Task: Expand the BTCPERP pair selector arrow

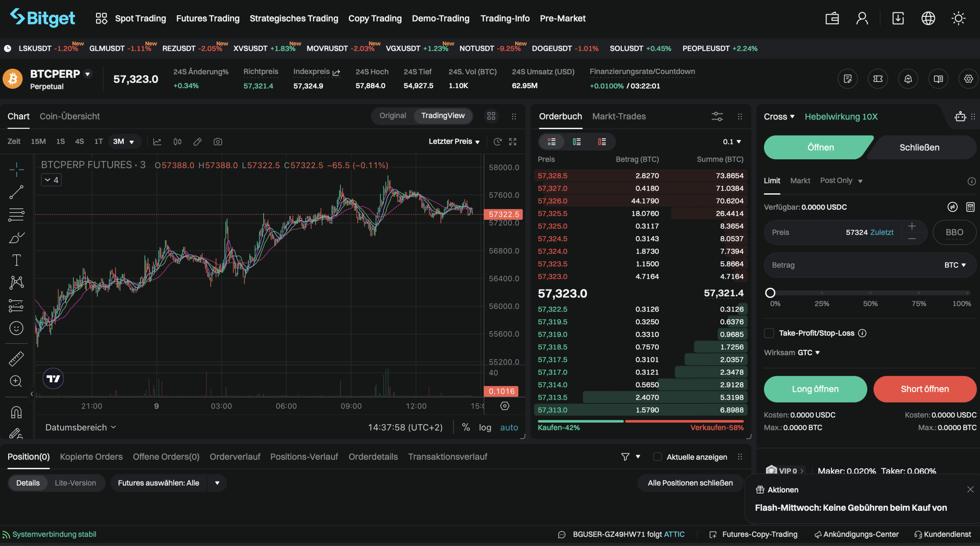Action: click(x=88, y=74)
